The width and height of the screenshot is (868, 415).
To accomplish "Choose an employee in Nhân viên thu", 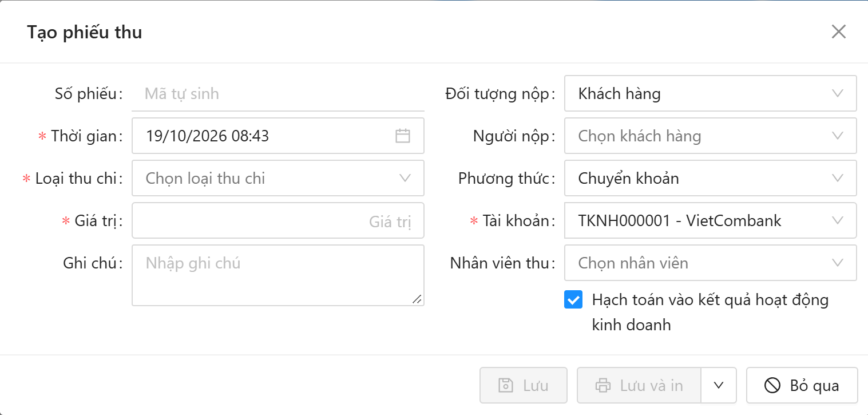I will tap(710, 263).
